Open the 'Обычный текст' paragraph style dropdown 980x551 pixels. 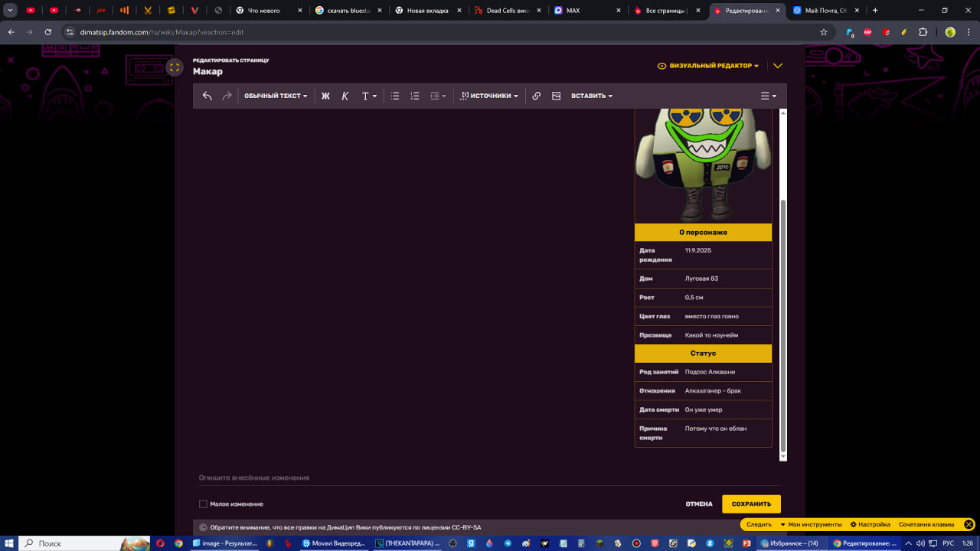point(276,96)
